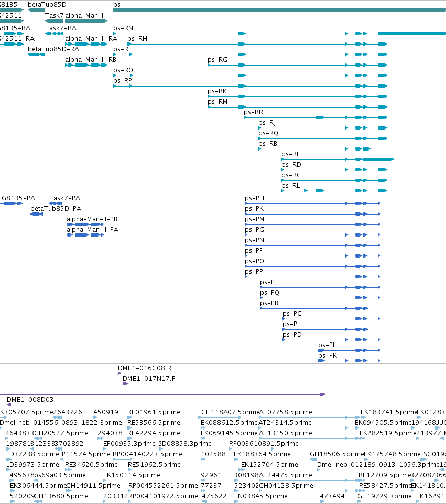Screen dimensions: 446x504
Task: Select the ps-PC protein label
Action: (x=292, y=314)
